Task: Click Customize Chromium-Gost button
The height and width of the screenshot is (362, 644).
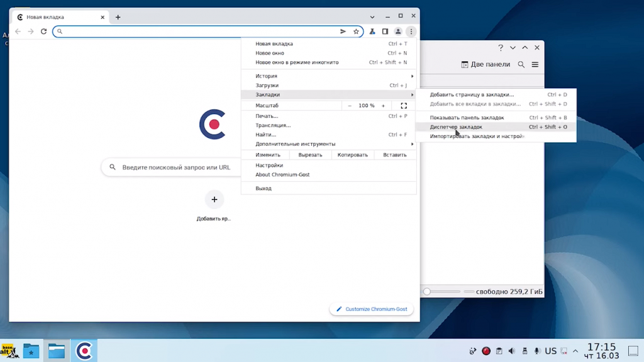Action: point(372,309)
